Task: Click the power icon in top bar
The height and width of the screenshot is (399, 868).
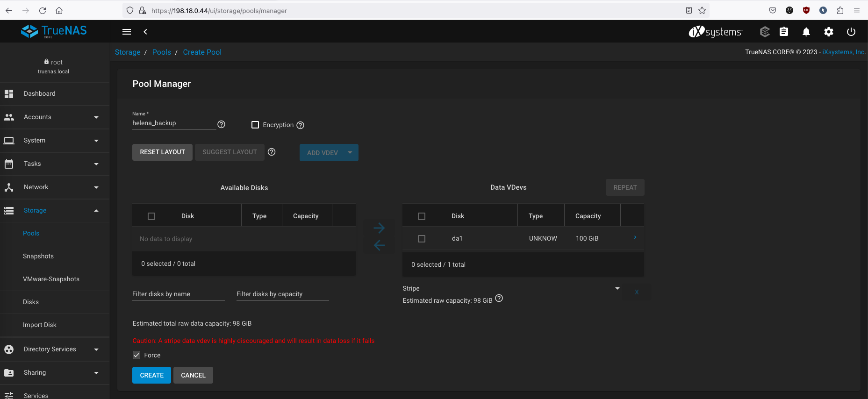Action: pos(851,32)
